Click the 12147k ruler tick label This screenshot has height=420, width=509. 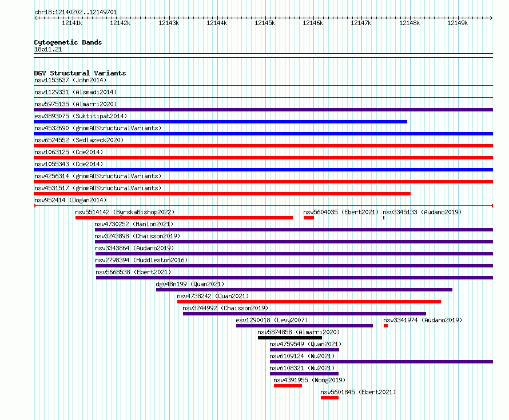click(361, 23)
